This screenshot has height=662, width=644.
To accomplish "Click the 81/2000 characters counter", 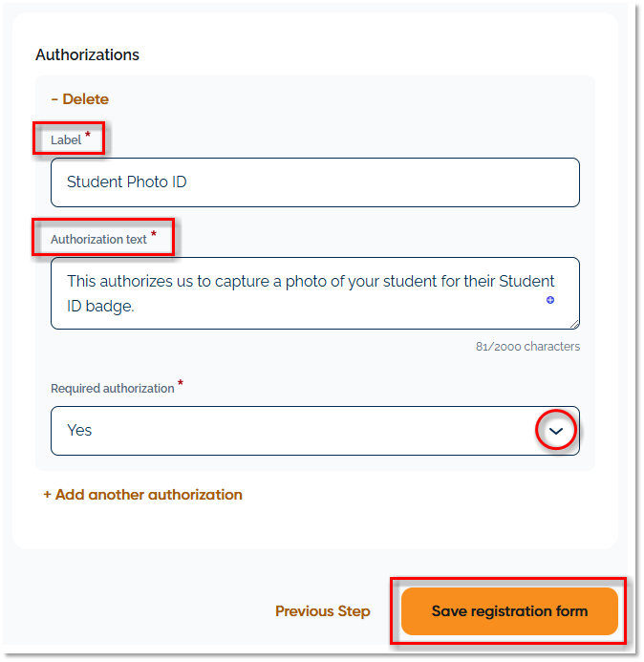I will [527, 347].
